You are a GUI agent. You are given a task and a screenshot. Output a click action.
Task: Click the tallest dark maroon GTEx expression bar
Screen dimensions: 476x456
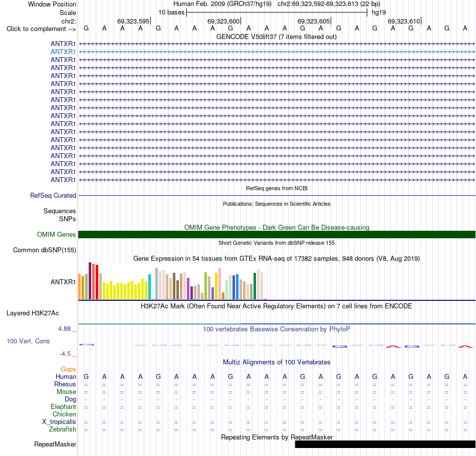pos(90,281)
